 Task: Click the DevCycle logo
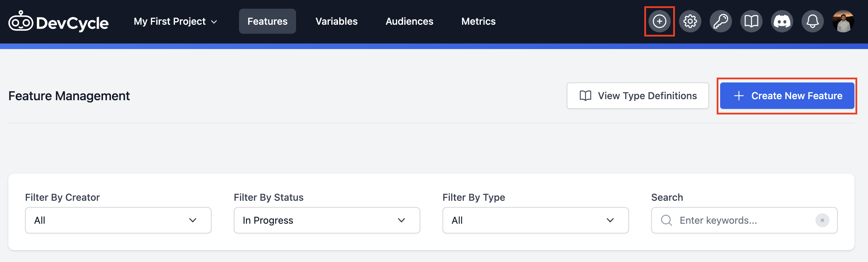[58, 22]
